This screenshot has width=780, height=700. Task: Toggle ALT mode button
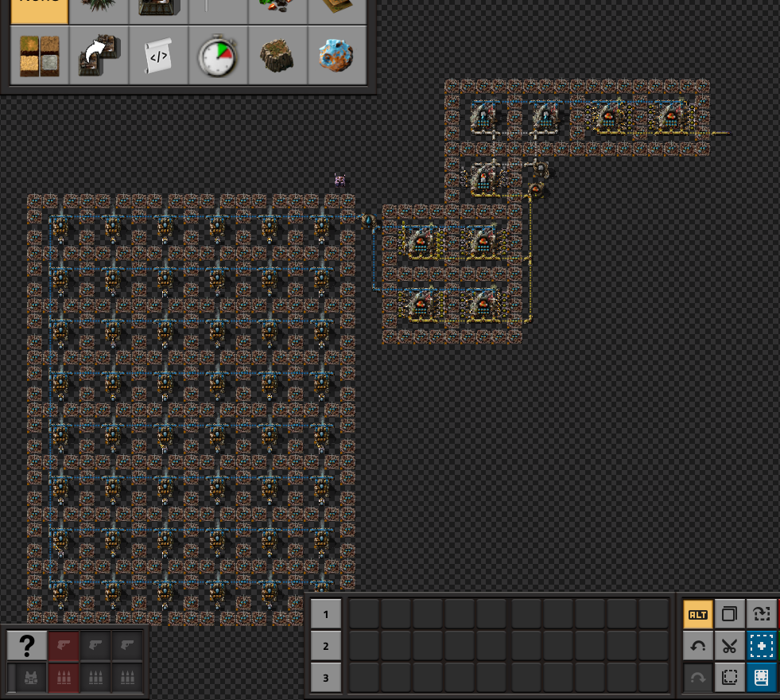coord(698,614)
